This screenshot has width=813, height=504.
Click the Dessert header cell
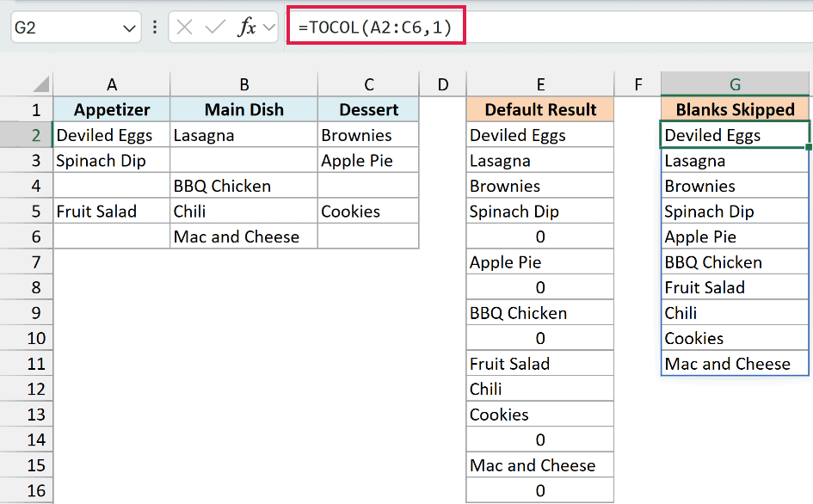368,109
